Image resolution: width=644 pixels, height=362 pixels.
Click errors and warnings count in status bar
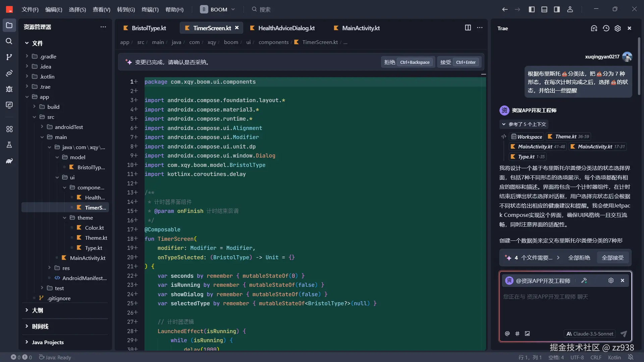21,357
